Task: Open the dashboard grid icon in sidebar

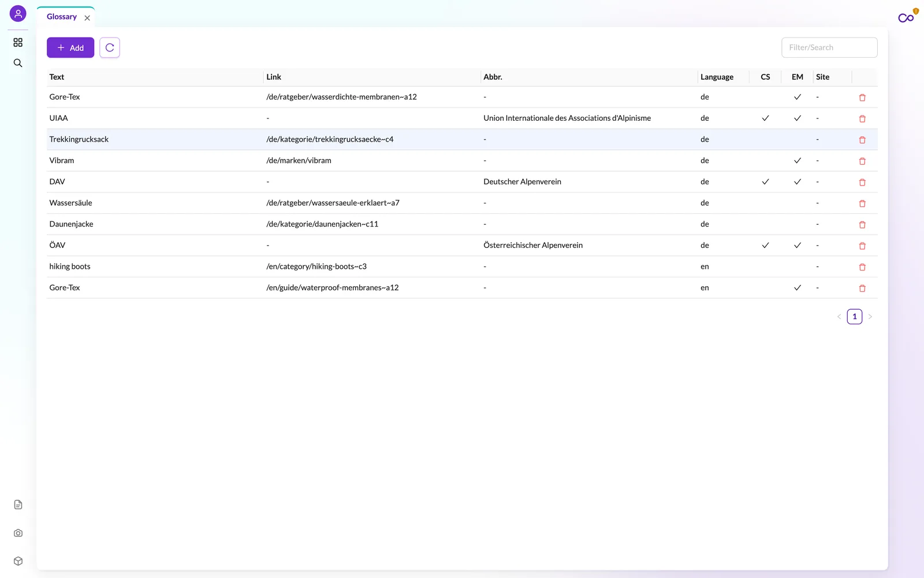Action: click(x=18, y=42)
